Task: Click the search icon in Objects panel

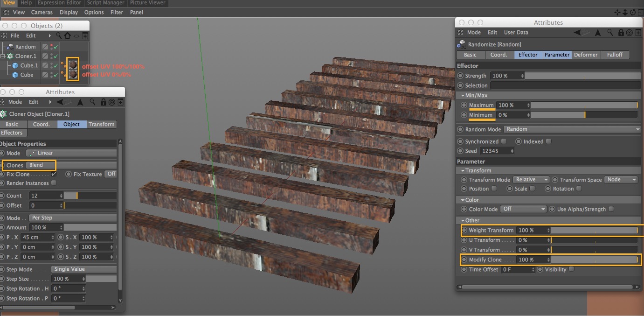Action: (59, 35)
